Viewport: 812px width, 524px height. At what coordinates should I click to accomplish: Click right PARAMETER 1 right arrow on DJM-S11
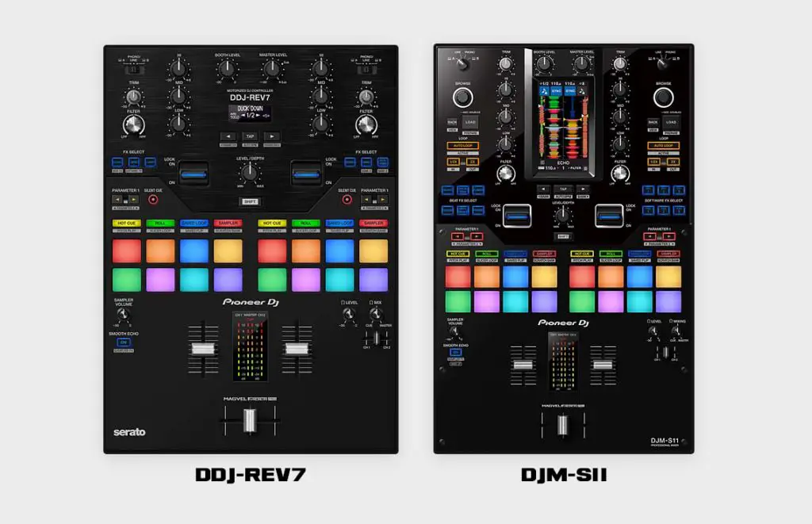pos(668,236)
